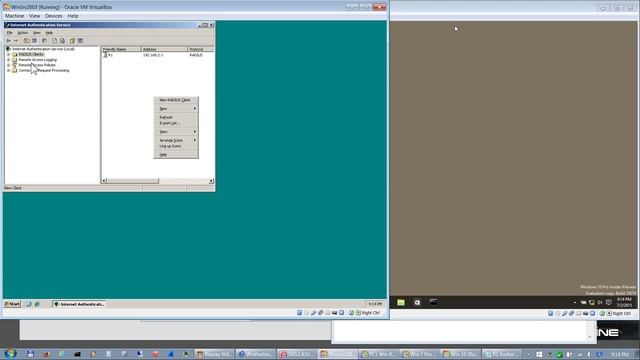Click the red round icon on host taskbar
640x360 pixels.
[155, 354]
